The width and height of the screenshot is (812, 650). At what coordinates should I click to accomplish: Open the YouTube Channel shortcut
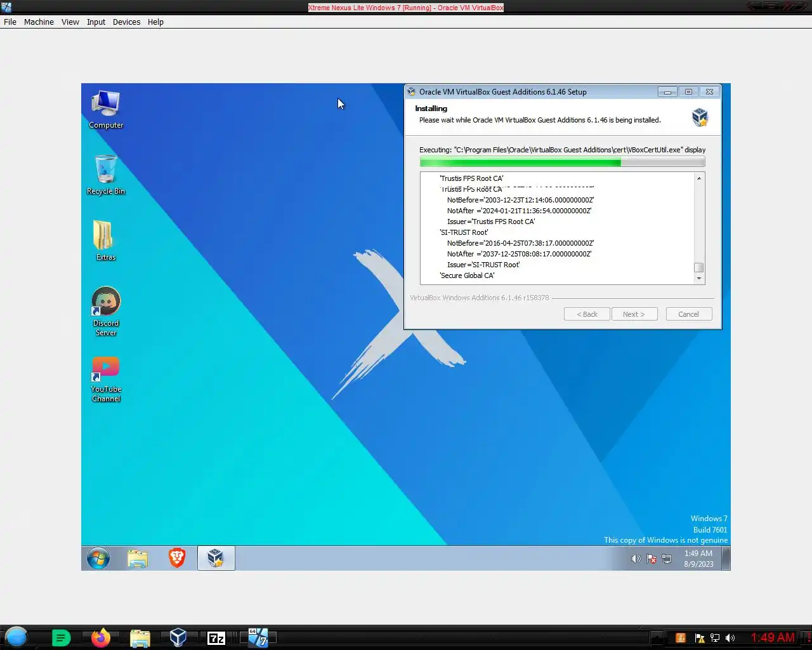[x=106, y=379]
